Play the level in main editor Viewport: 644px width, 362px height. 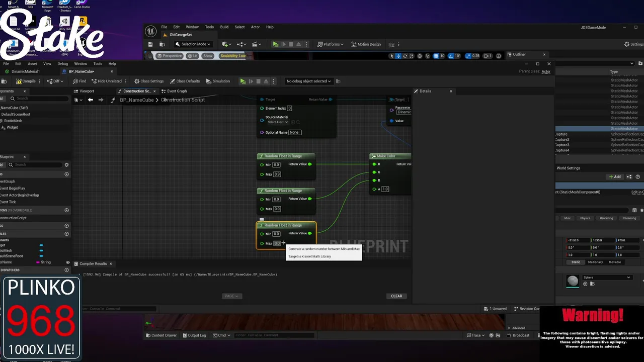point(275,44)
